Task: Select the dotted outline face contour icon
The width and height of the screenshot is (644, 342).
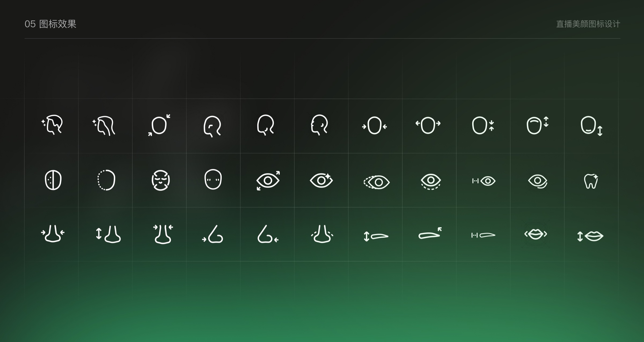Action: 106,180
